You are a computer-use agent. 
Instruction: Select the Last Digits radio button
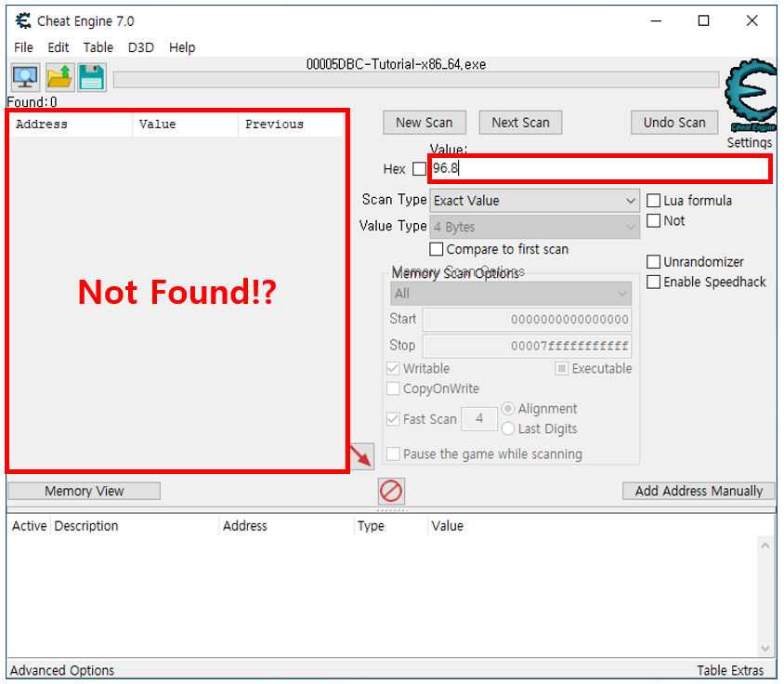(x=508, y=428)
